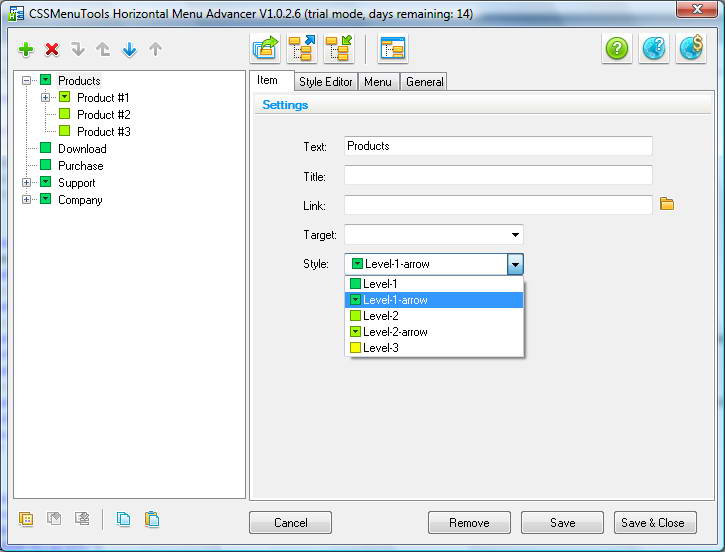
Task: Click the Remove button
Action: (469, 522)
